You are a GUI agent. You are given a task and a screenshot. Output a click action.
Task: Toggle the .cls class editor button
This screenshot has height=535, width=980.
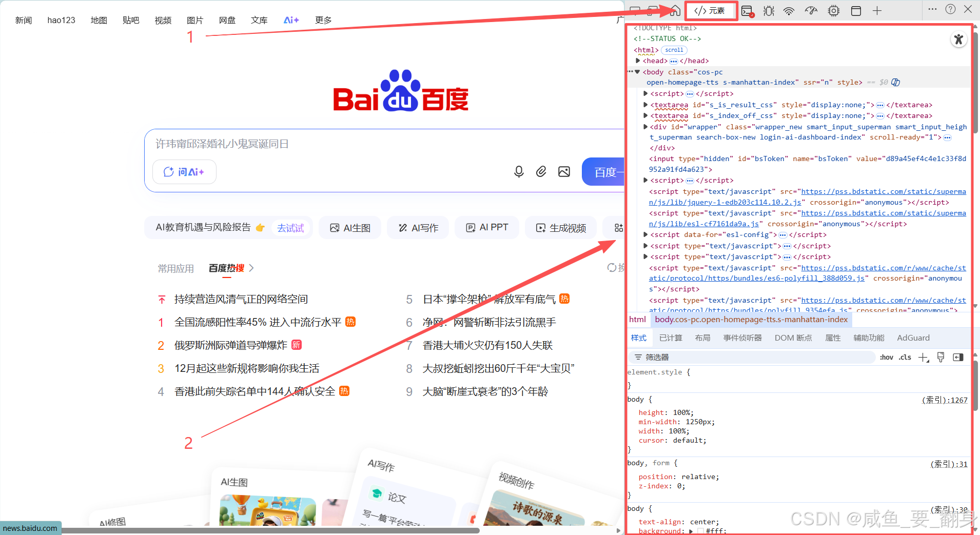[905, 358]
